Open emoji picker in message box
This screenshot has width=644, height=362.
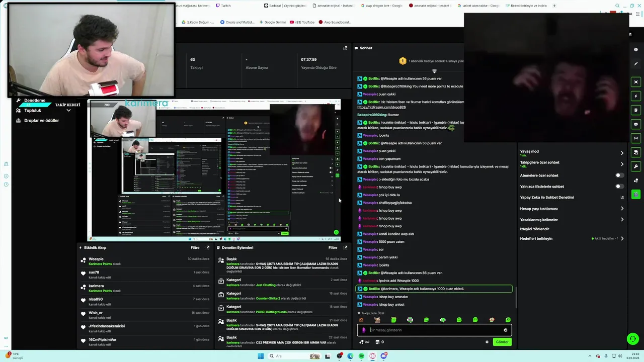click(x=506, y=330)
